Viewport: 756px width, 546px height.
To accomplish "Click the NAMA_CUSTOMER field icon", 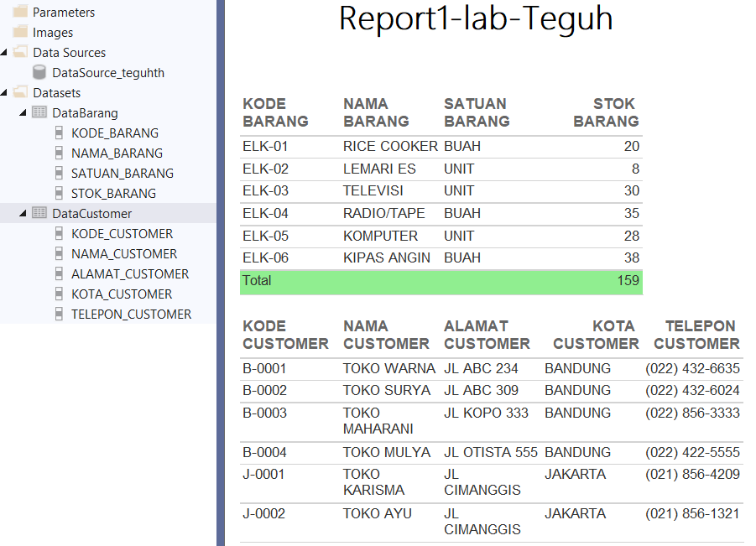I will pos(59,253).
